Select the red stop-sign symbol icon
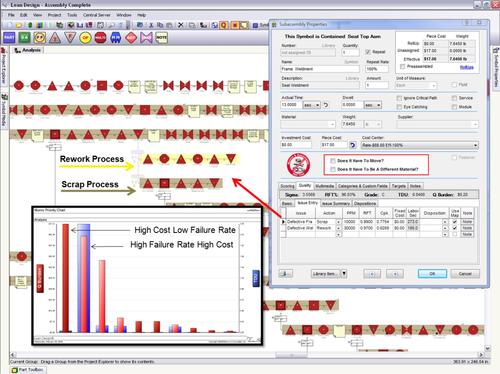The width and height of the screenshot is (500, 374). pos(100,38)
